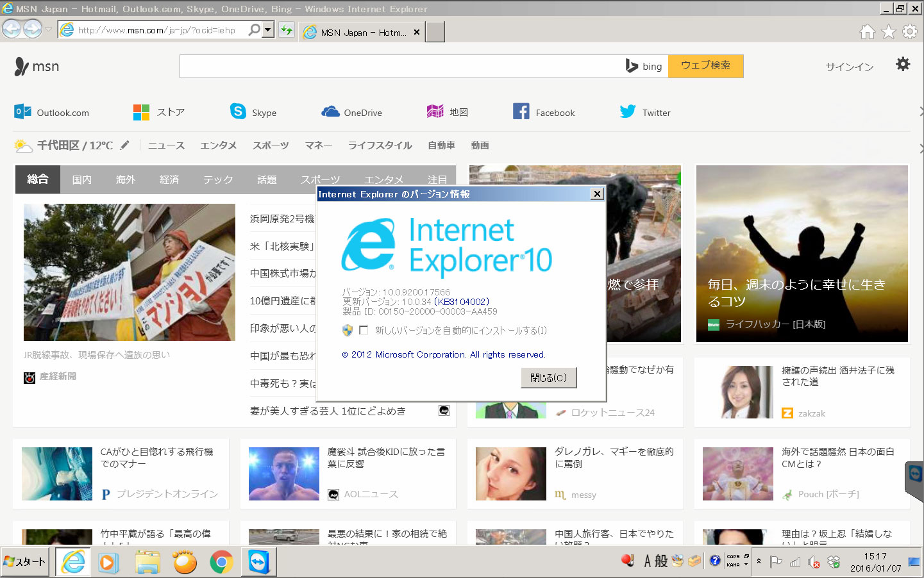This screenshot has height=578, width=924.
Task: Open the recent pages dropdown next to Forward
Action: tap(48, 29)
